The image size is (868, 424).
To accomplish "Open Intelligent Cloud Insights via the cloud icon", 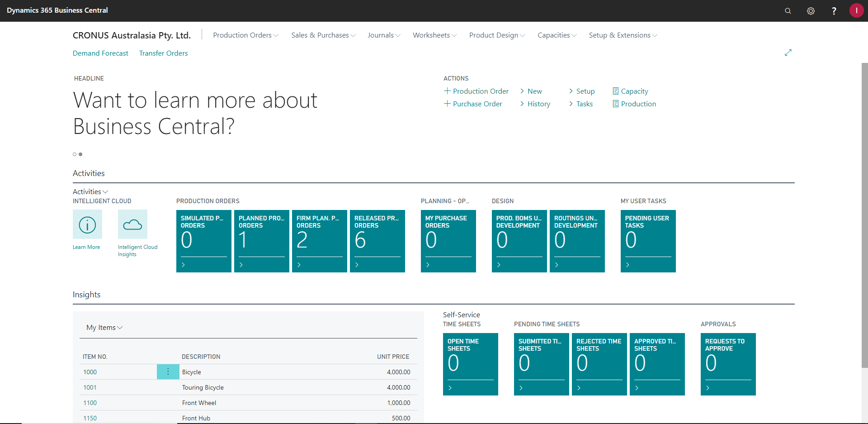I will [132, 224].
